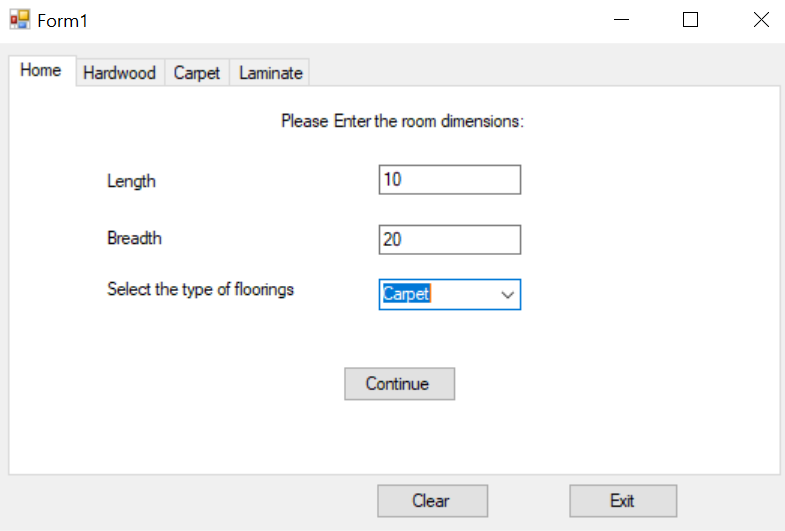Click the Length input field
Screen dimensions: 785x531
[449, 180]
